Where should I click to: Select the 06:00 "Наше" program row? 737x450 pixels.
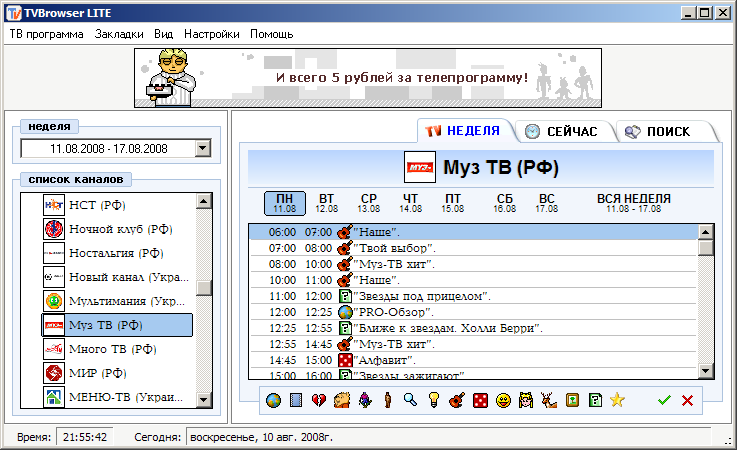click(474, 232)
